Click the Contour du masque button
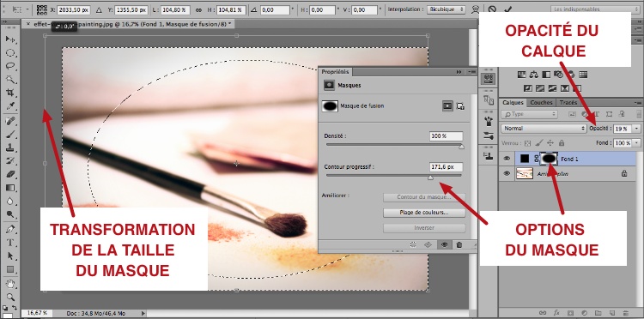 click(x=424, y=197)
